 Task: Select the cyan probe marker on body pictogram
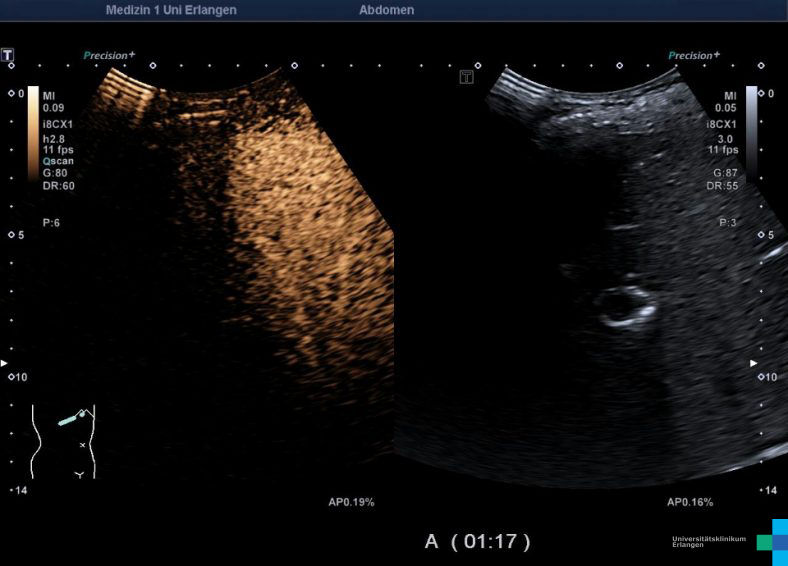(x=69, y=421)
